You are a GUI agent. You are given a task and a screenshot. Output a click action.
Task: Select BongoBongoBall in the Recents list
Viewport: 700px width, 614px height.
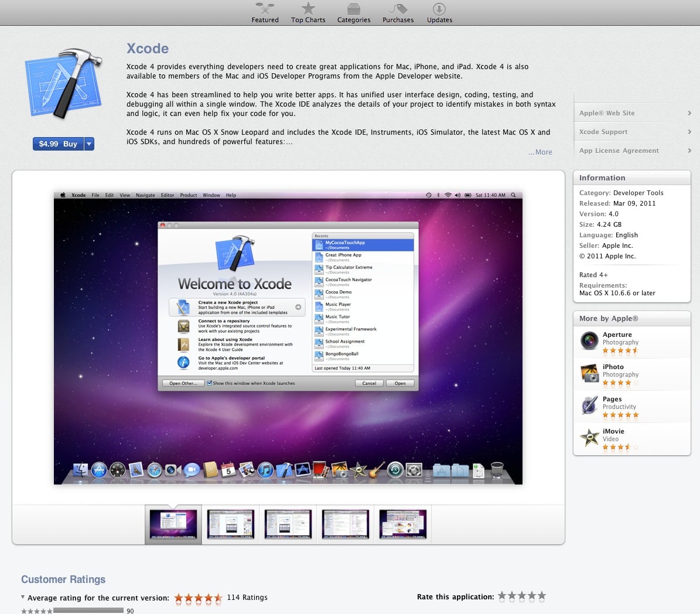363,356
